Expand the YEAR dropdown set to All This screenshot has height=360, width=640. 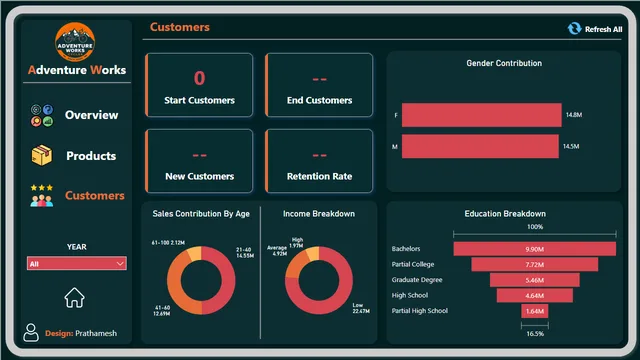77,264
